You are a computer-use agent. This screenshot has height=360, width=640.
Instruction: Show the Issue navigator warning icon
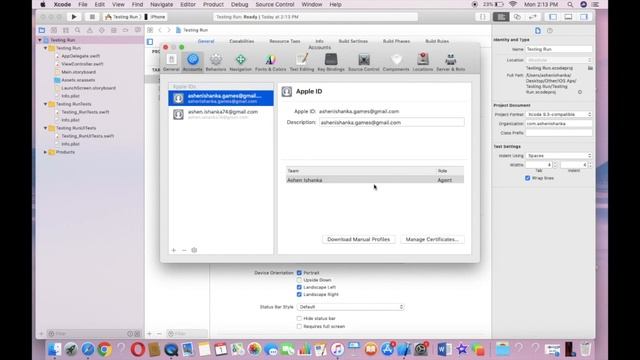[x=90, y=30]
